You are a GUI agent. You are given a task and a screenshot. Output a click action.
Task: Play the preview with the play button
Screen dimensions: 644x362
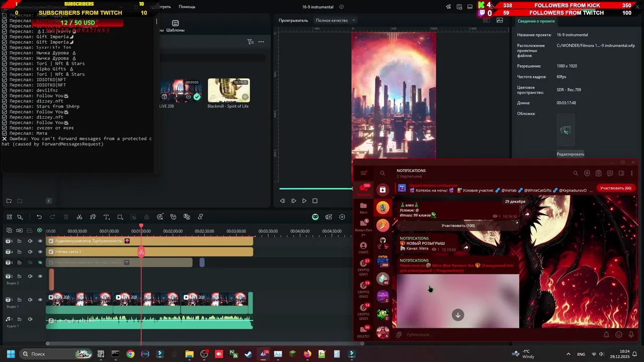(x=304, y=201)
